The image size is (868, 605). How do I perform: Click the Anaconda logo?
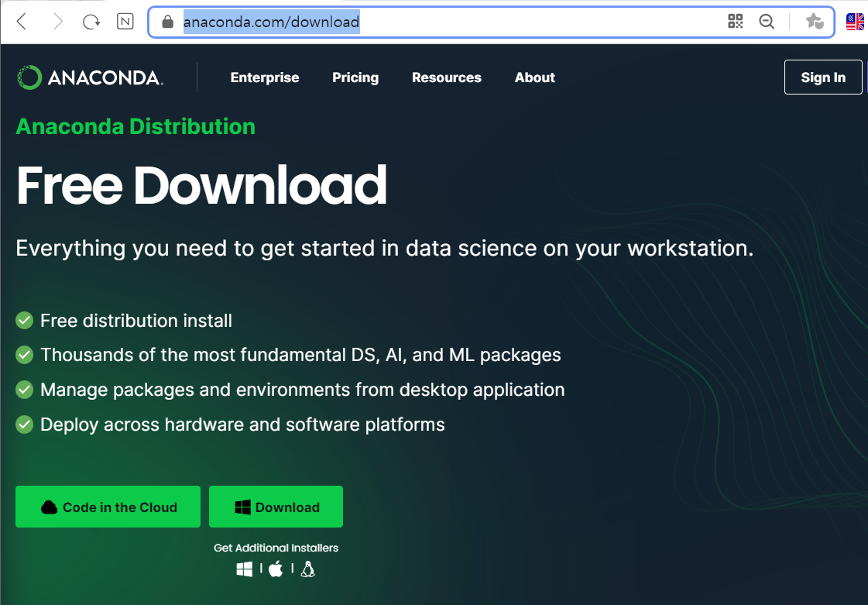coord(90,77)
